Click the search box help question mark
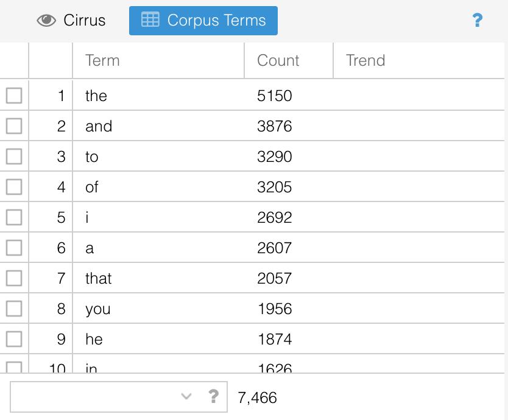The width and height of the screenshot is (508, 420). 213,397
